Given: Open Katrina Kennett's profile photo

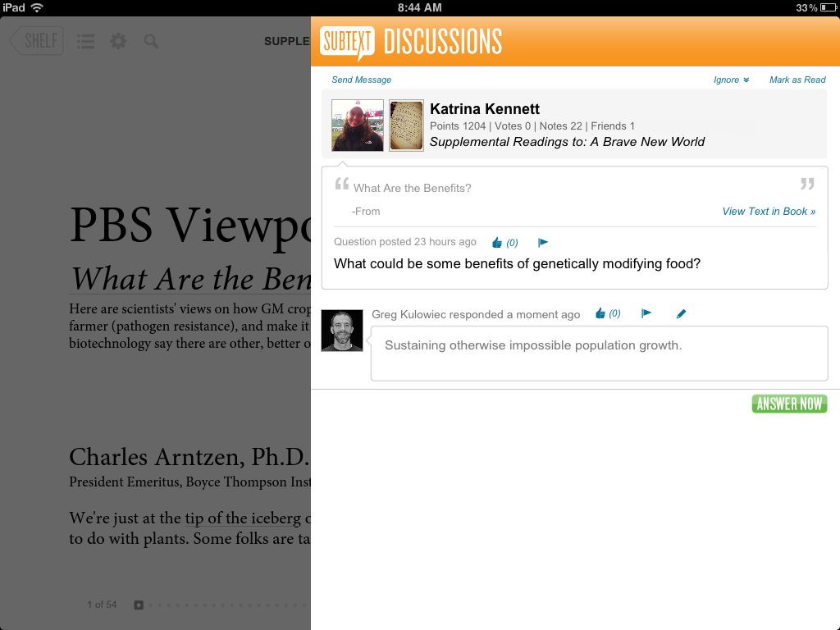Looking at the screenshot, I should pos(357,126).
